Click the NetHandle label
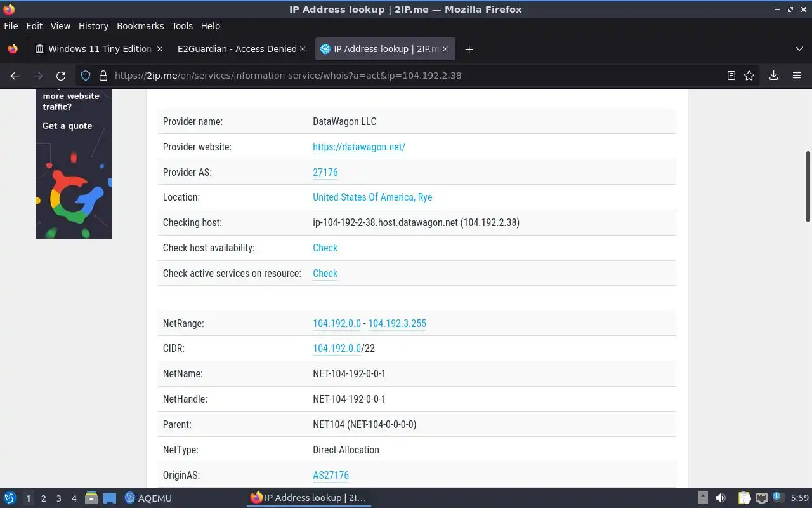This screenshot has width=812, height=508. 185,399
